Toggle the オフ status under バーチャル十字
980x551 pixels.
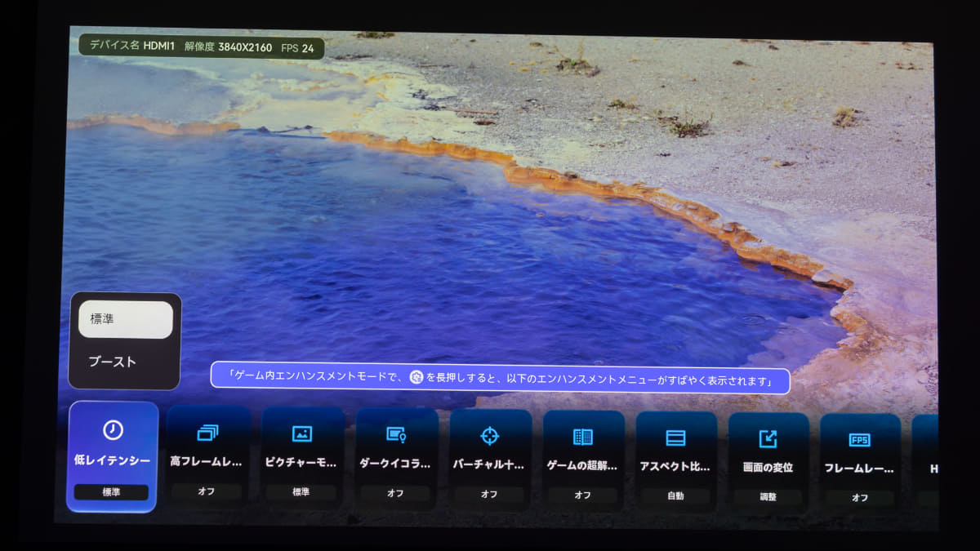[x=489, y=494]
